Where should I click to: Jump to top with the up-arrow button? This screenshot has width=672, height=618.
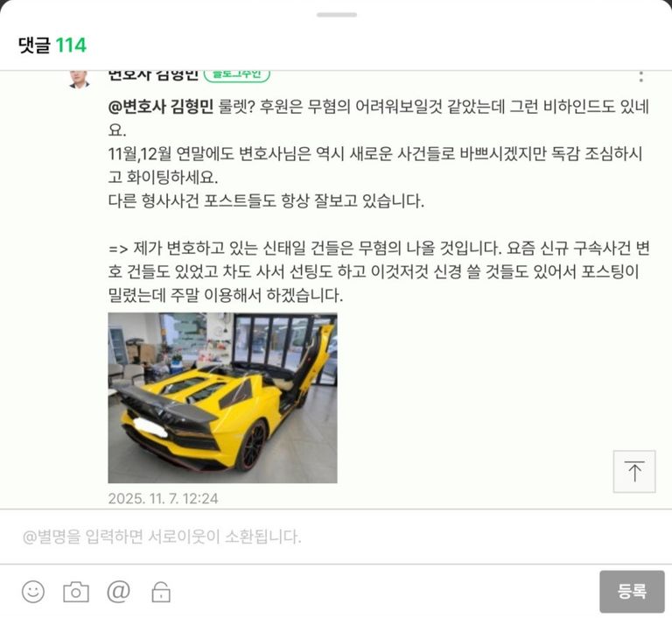tap(634, 471)
